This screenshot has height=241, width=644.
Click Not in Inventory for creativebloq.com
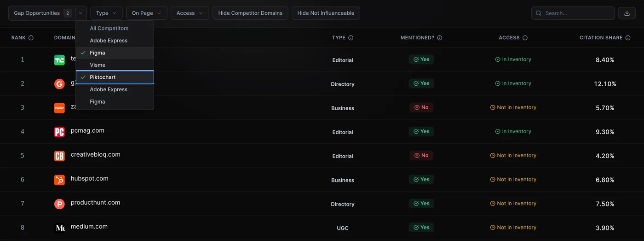pyautogui.click(x=513, y=155)
